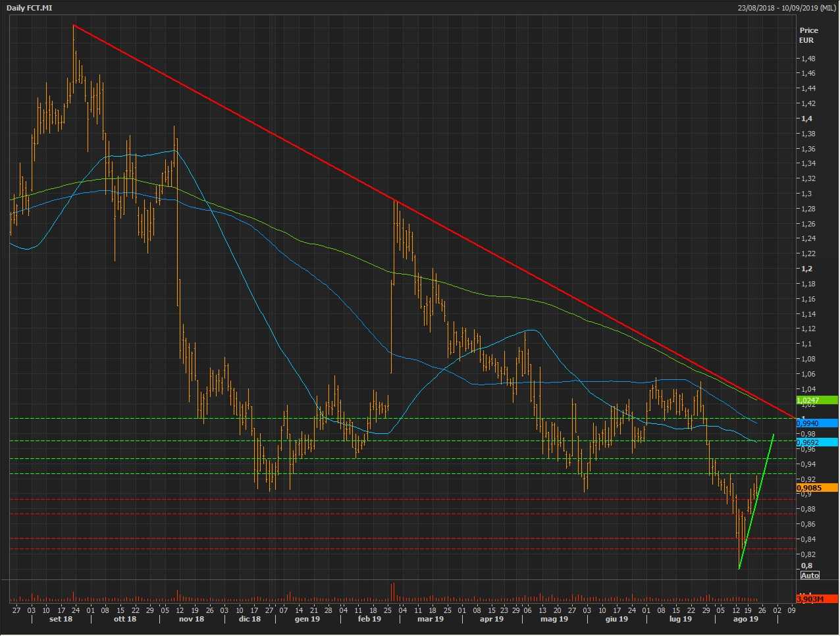Select the cyan 0,9692 price tag

[x=817, y=442]
